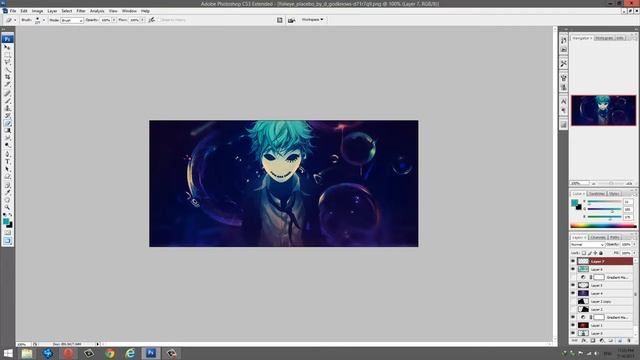Select the Horizontal Type tool
This screenshot has height=360, width=640.
point(7,162)
